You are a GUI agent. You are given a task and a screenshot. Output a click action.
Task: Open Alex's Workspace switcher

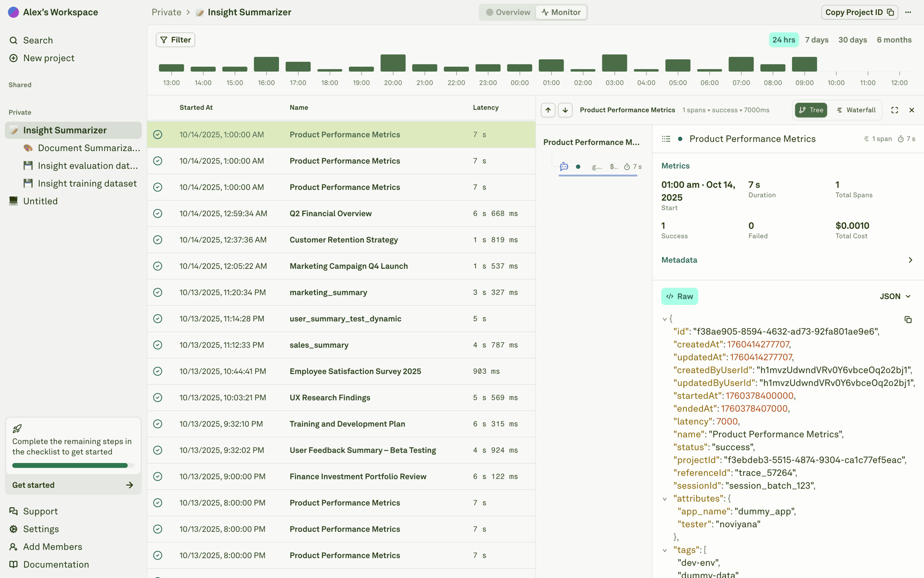(53, 13)
